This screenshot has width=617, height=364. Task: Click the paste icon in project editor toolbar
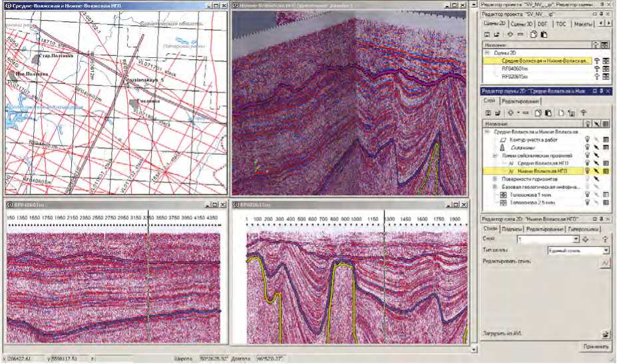544,34
